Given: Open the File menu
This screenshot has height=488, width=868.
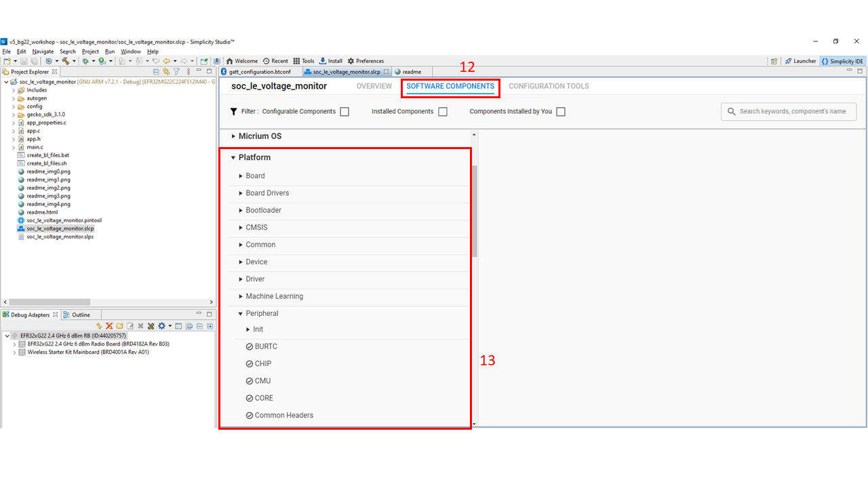Looking at the screenshot, I should [6, 52].
